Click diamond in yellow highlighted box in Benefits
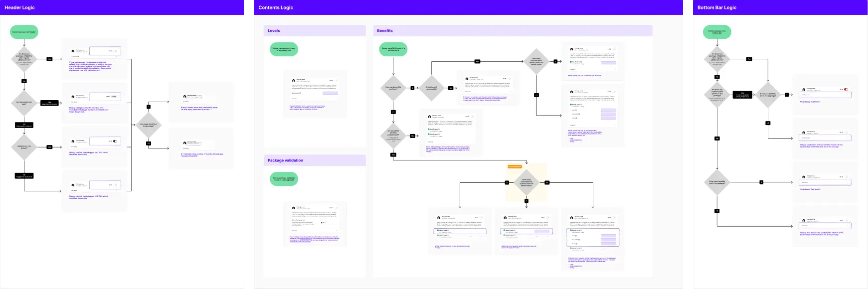 pyautogui.click(x=526, y=182)
